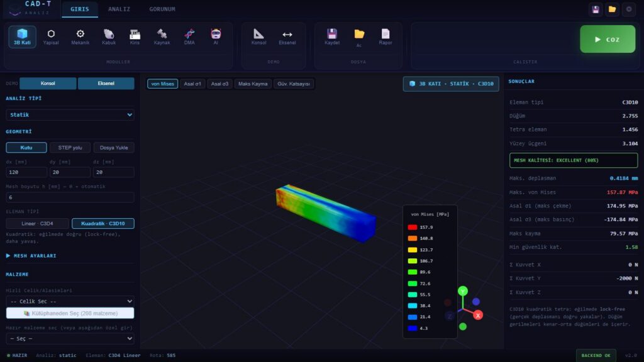Screen dimensions: 644x362
Task: Click Konsol demo button in left panel
Action: coord(48,84)
